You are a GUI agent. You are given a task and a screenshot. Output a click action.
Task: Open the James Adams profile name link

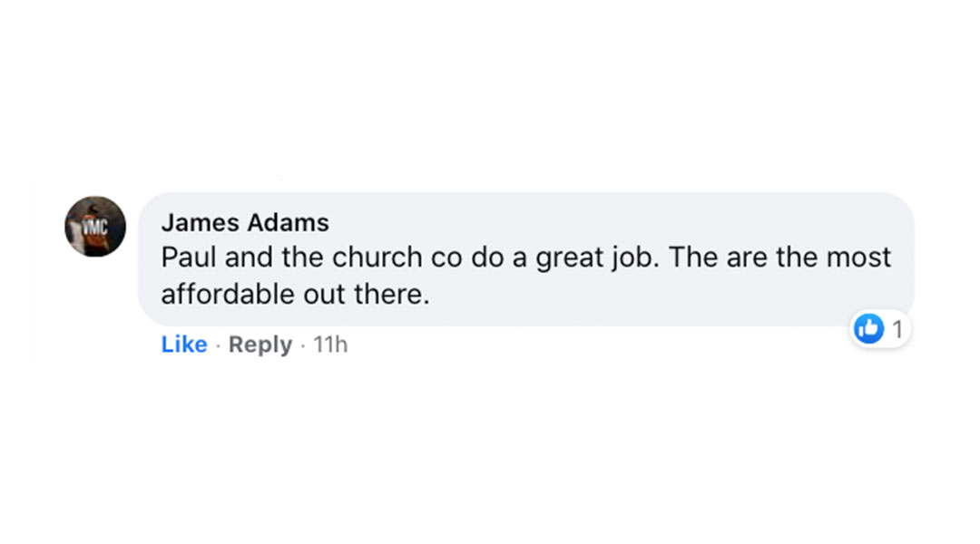click(245, 222)
